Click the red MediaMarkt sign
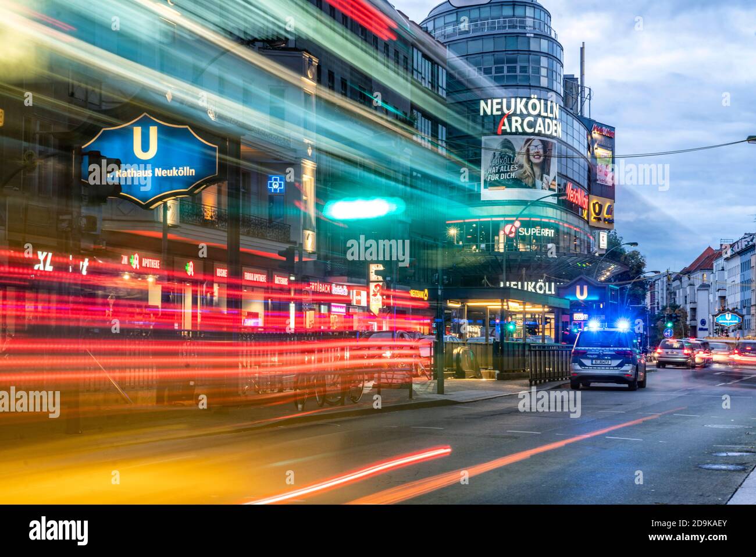The width and height of the screenshot is (756, 557). click(x=576, y=197)
